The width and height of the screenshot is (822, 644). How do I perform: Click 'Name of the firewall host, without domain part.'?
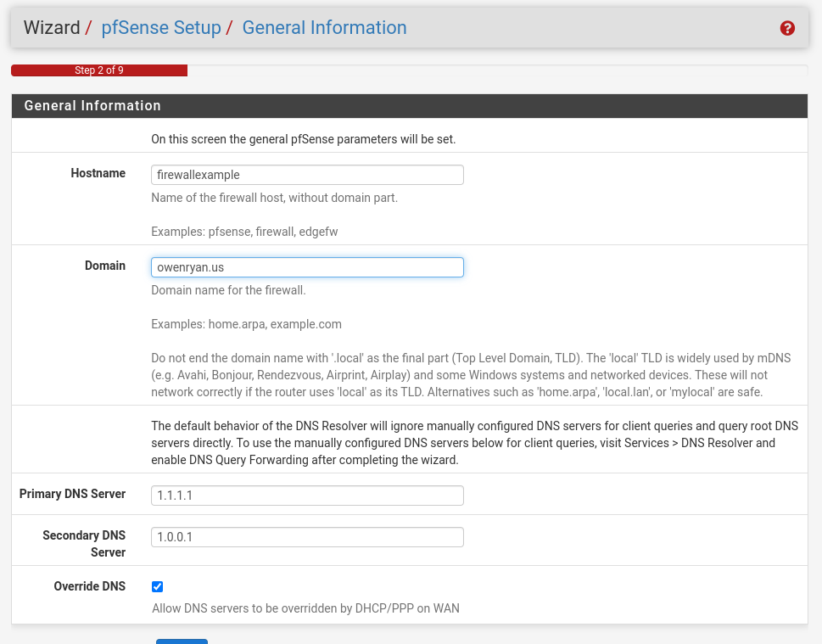click(275, 198)
